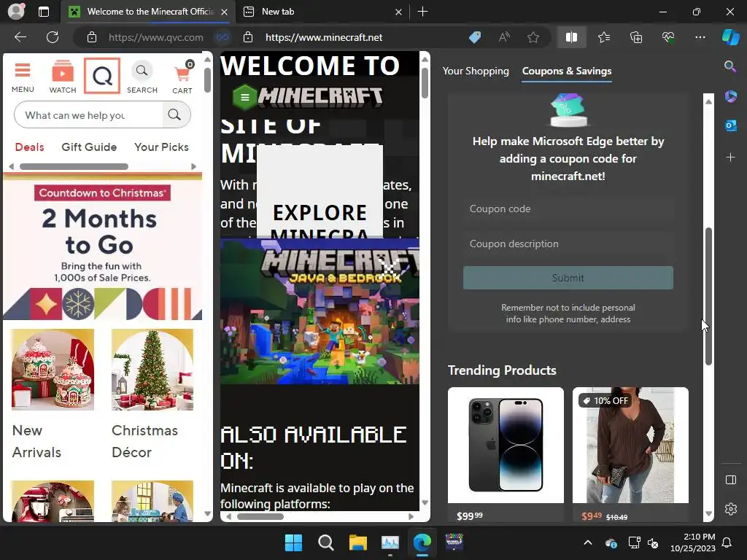The image size is (747, 560).
Task: Open the brown sweater 10% OFF thumbnail
Action: pos(630,446)
